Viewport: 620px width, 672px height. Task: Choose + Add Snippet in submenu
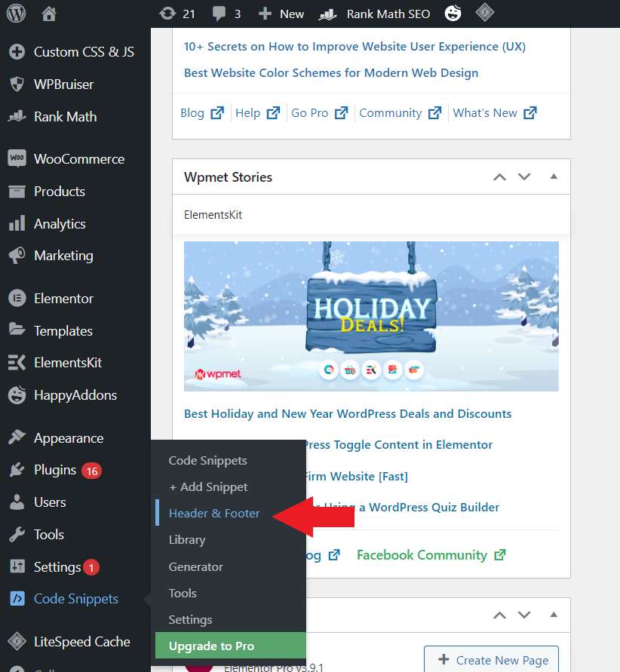click(208, 487)
